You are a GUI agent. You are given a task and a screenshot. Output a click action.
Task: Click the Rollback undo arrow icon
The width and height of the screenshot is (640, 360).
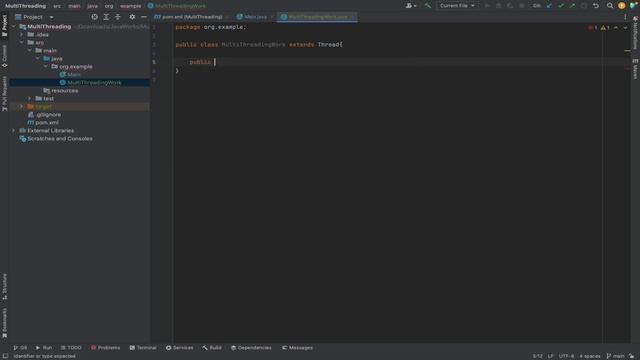pos(596,6)
